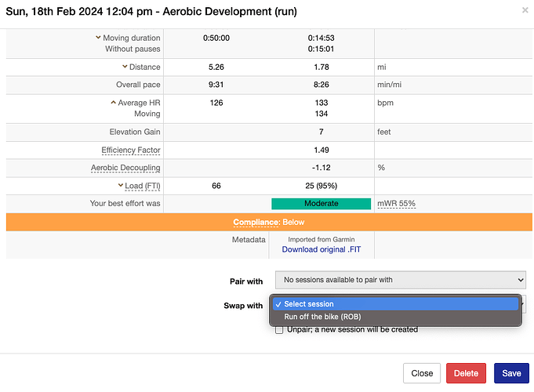Image resolution: width=534 pixels, height=392 pixels.
Task: Collapse the Moving duration row chevron
Action: [x=98, y=38]
